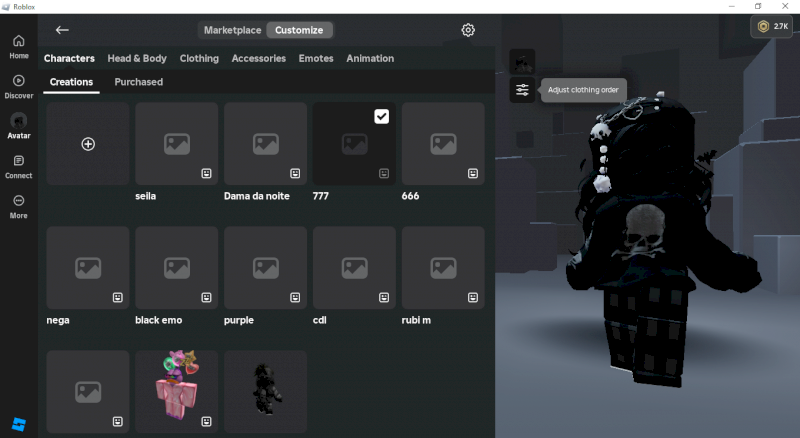
Task: Switch to the Marketplace tab
Action: (233, 30)
